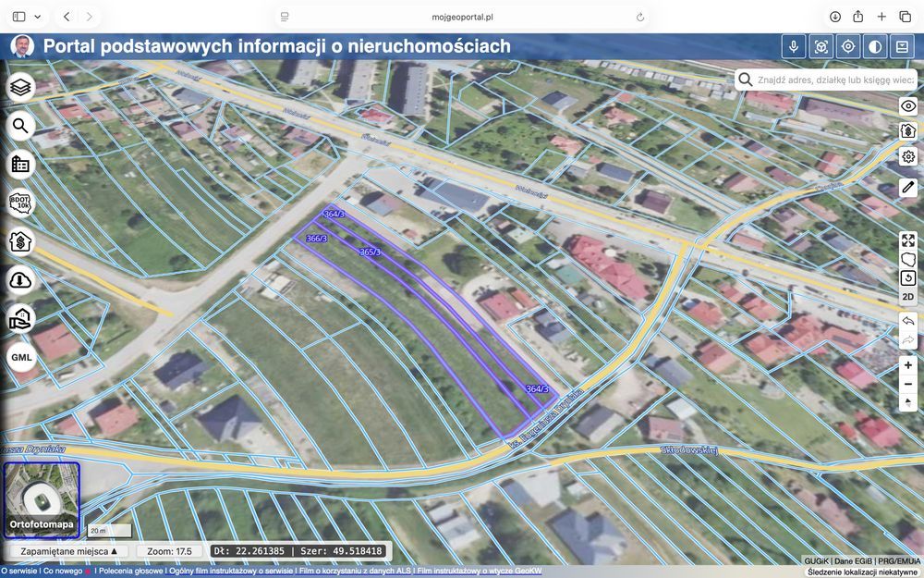Click the Safari address bar mojgeoportal.pl

[462, 17]
